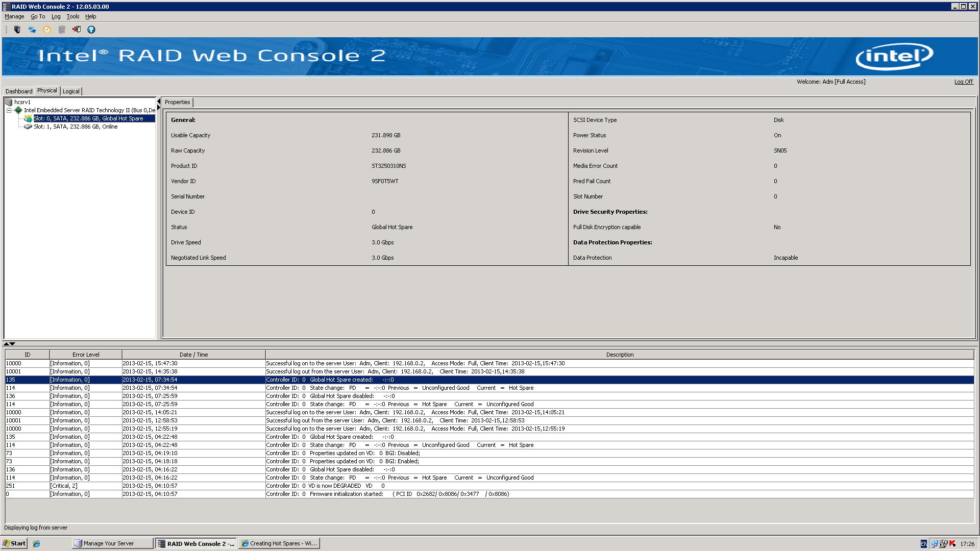Click the Log Off link
The height and width of the screenshot is (551, 980).
[x=964, y=82]
